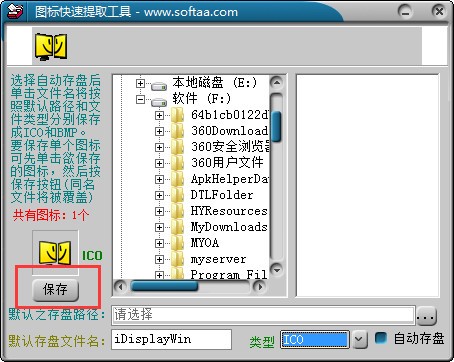Click the myserver folder icon
This screenshot has height=362, width=454.
tap(178, 259)
